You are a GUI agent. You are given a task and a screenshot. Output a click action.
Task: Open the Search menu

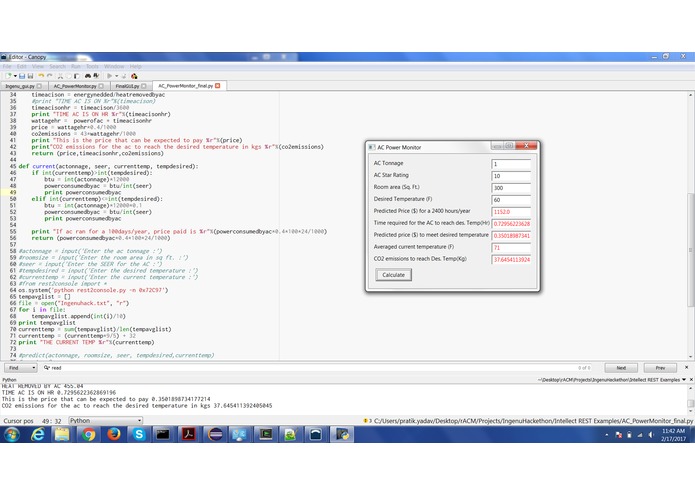click(57, 66)
